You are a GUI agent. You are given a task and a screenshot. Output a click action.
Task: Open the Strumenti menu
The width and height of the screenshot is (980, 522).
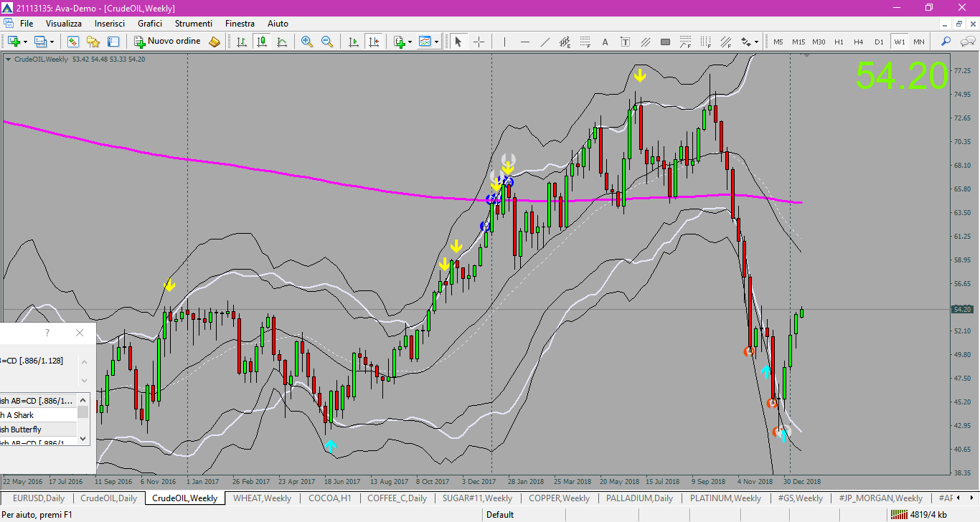pyautogui.click(x=194, y=24)
